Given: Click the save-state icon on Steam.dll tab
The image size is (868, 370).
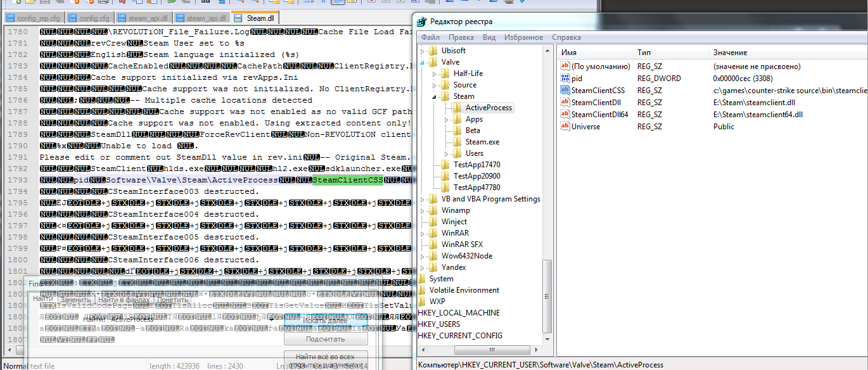Looking at the screenshot, I should click(239, 18).
